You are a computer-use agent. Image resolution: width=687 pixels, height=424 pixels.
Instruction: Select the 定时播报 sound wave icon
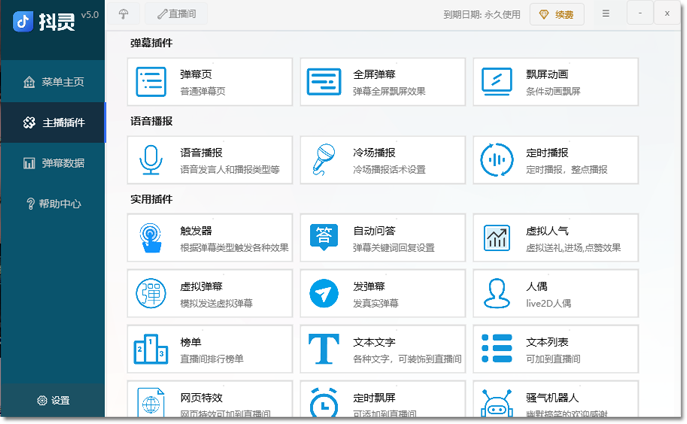pos(496,160)
